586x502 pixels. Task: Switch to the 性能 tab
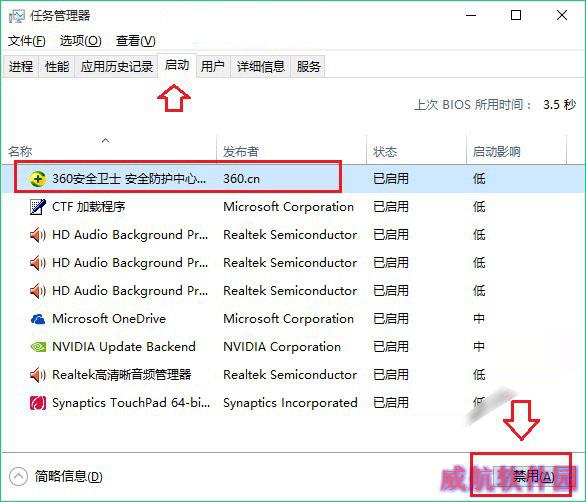[x=57, y=67]
